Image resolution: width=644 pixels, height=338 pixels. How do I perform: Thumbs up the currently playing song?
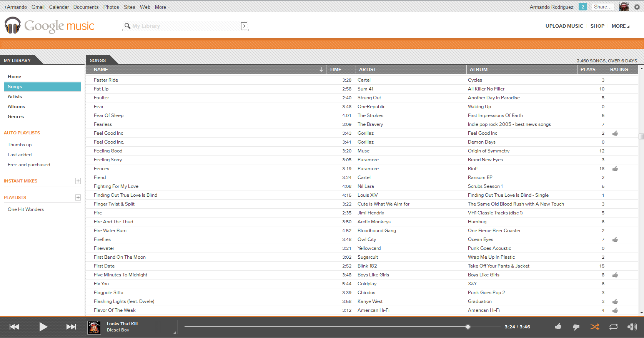tap(558, 326)
